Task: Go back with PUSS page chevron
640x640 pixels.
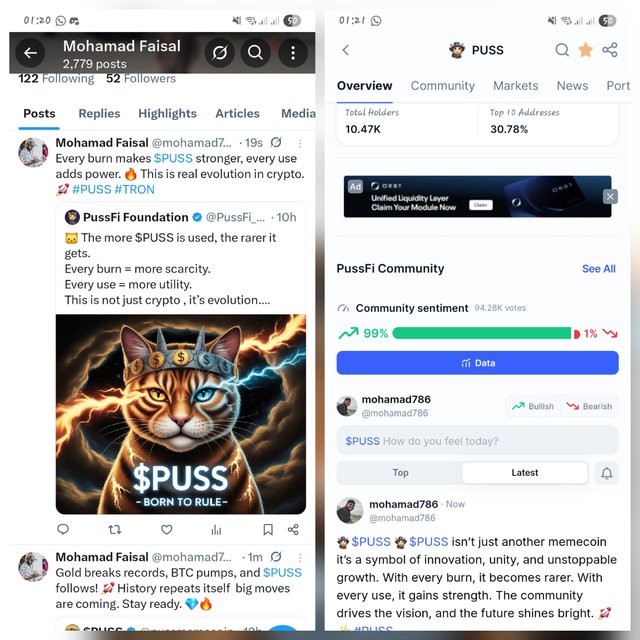Action: [346, 50]
